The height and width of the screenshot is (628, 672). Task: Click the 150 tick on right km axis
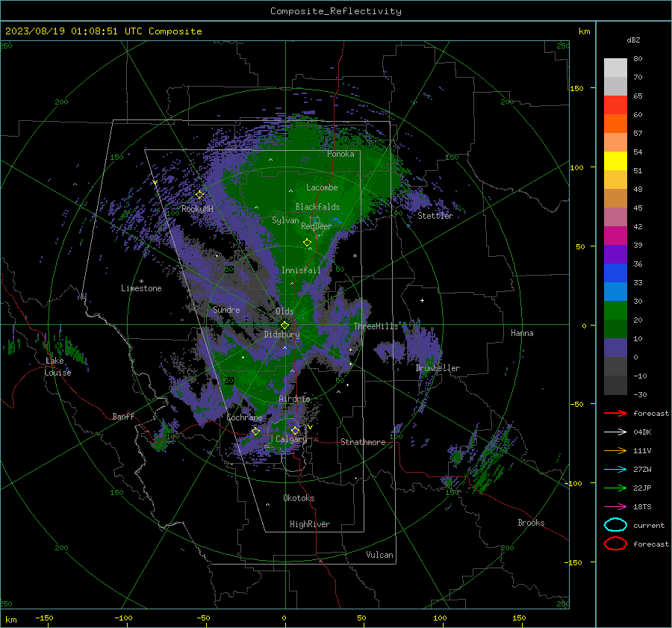coord(577,88)
